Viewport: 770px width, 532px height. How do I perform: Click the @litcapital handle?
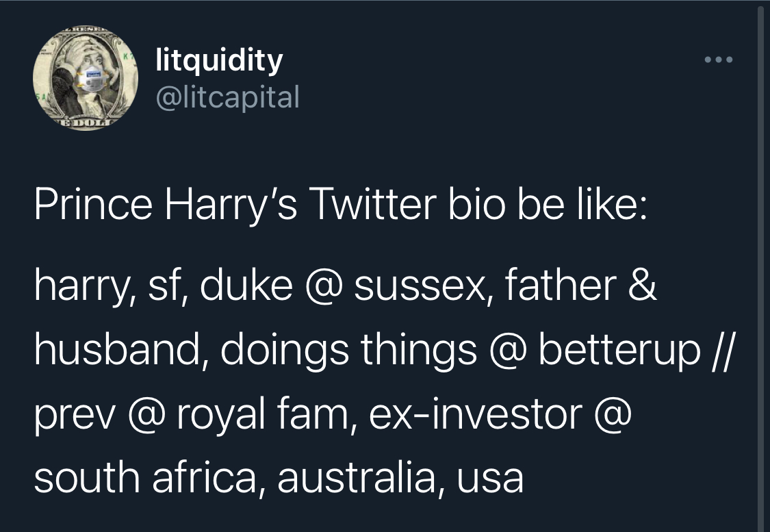[228, 97]
